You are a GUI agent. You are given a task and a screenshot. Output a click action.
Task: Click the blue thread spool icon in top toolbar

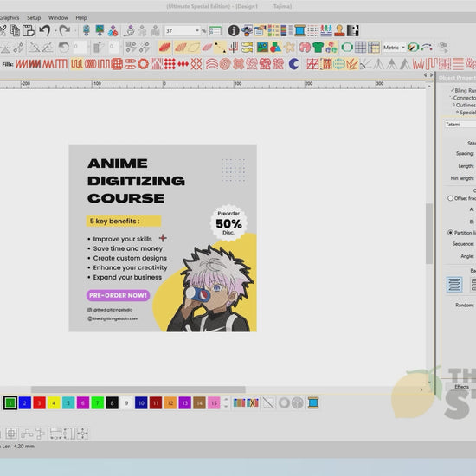299,30
